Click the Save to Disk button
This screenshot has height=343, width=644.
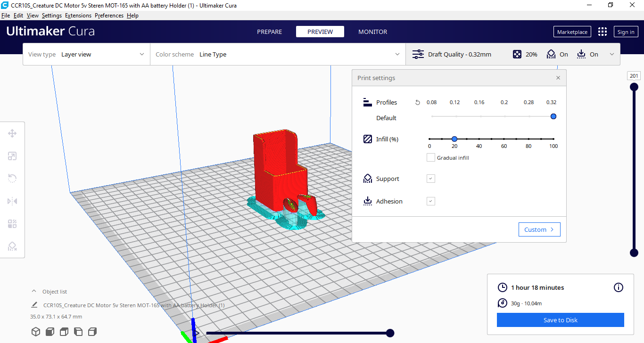coord(561,320)
